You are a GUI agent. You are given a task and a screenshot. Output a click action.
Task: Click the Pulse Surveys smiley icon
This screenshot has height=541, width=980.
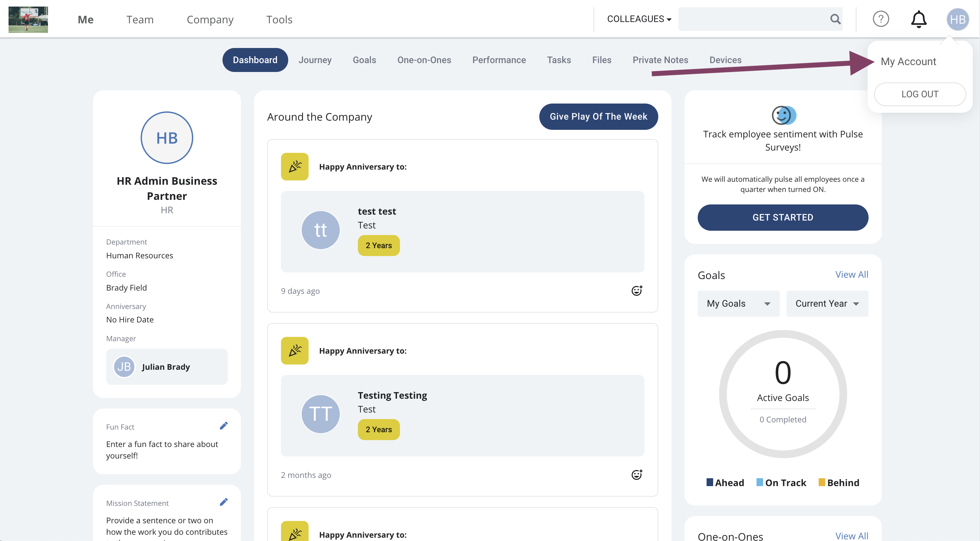[783, 115]
